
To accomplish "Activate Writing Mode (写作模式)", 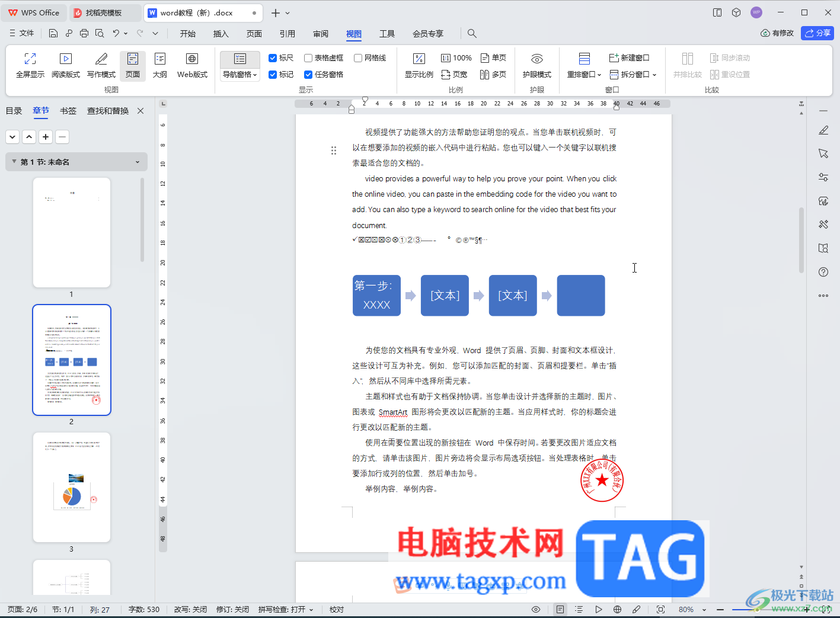I will pyautogui.click(x=101, y=65).
